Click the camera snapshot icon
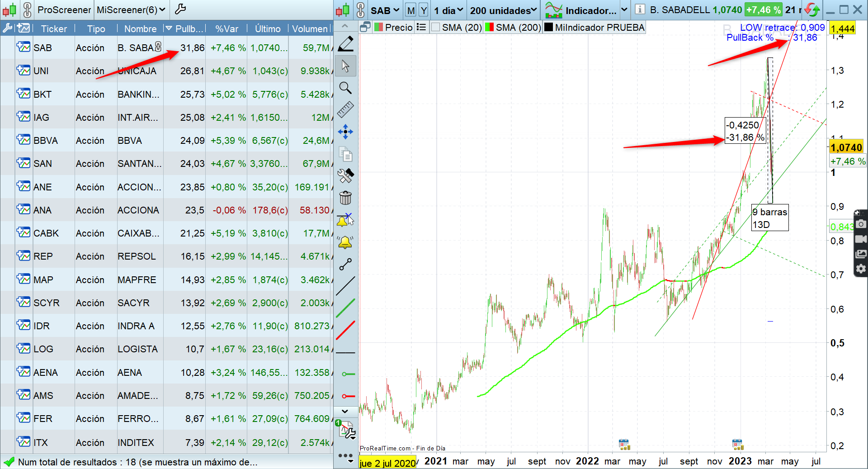Viewport: 868px width, 469px height. [861, 223]
